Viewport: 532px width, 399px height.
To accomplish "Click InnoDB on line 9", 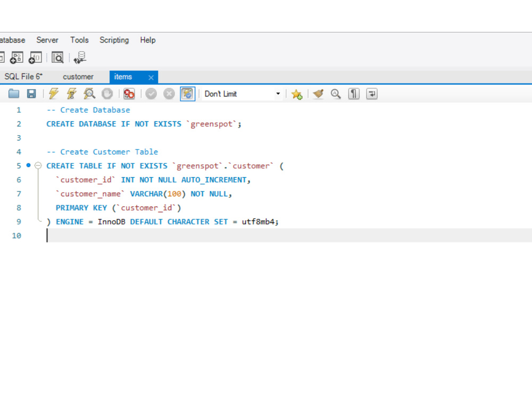I will tap(111, 221).
